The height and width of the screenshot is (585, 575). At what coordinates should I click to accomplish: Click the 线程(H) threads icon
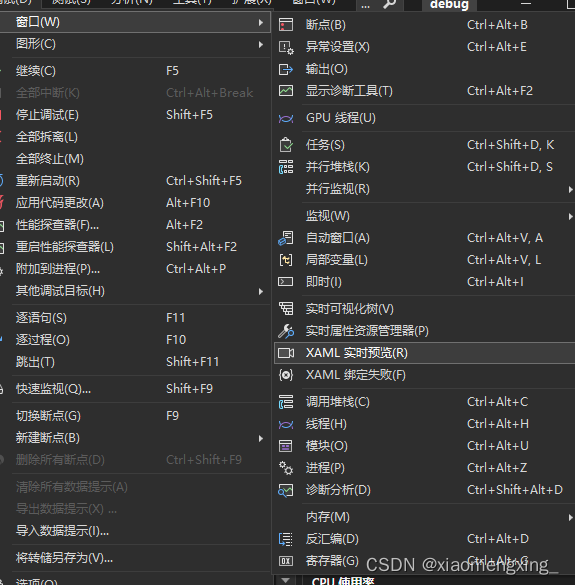point(286,424)
